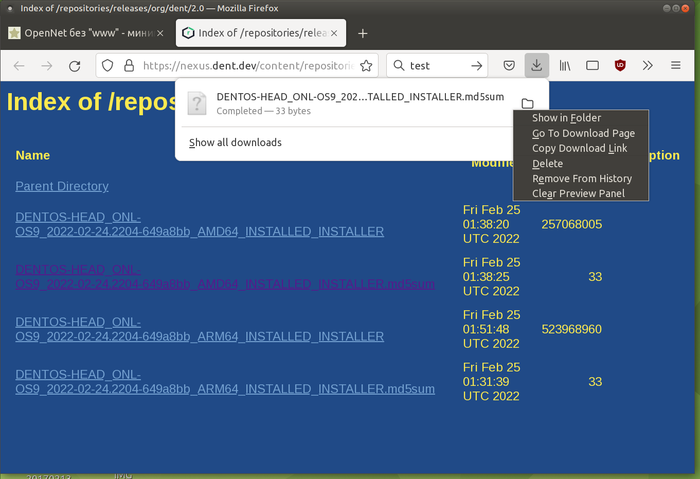Open the uBlock Origin extension
This screenshot has height=479, width=700.
[620, 66]
